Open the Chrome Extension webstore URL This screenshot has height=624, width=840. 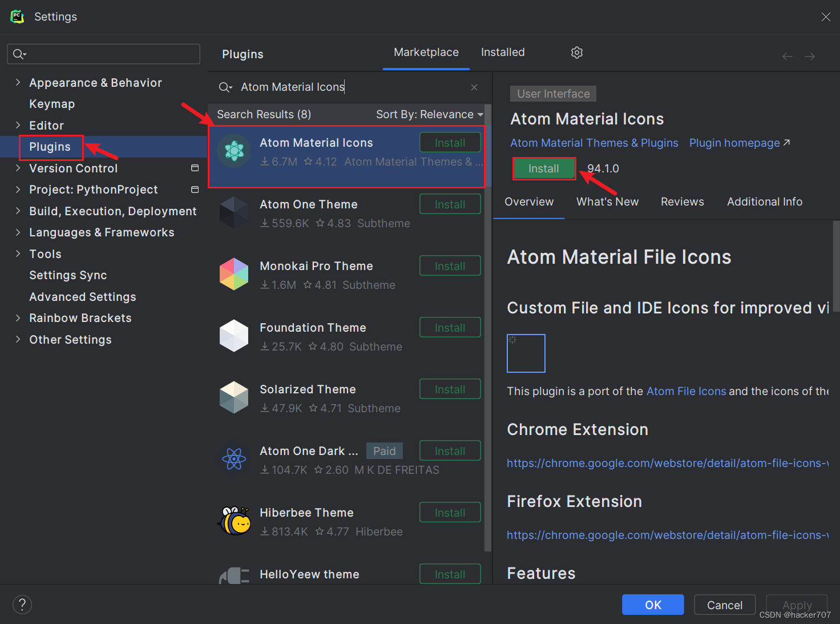coord(668,463)
